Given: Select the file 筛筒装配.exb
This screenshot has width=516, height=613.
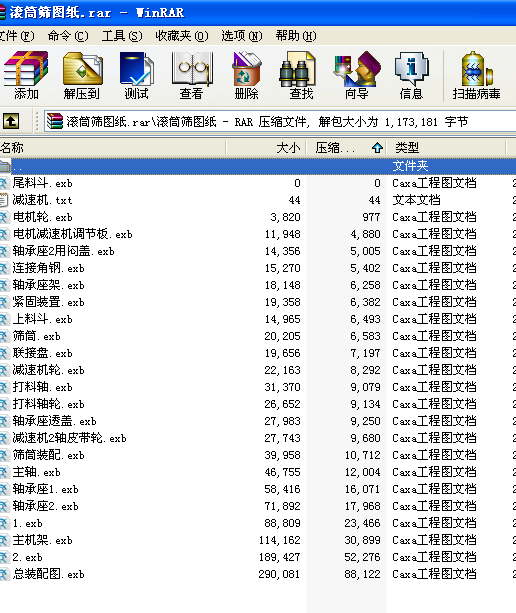Looking at the screenshot, I should 48,455.
